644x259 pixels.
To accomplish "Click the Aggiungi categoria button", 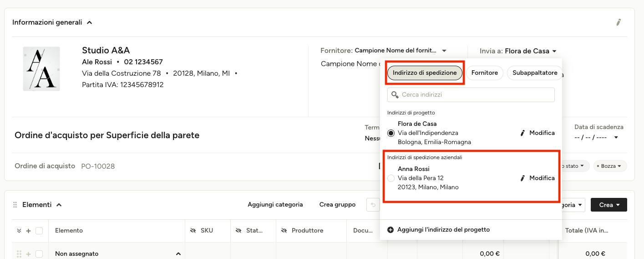I will click(275, 205).
